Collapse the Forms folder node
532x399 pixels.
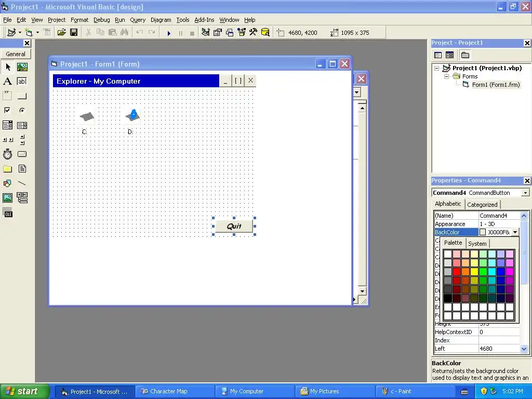(x=446, y=77)
